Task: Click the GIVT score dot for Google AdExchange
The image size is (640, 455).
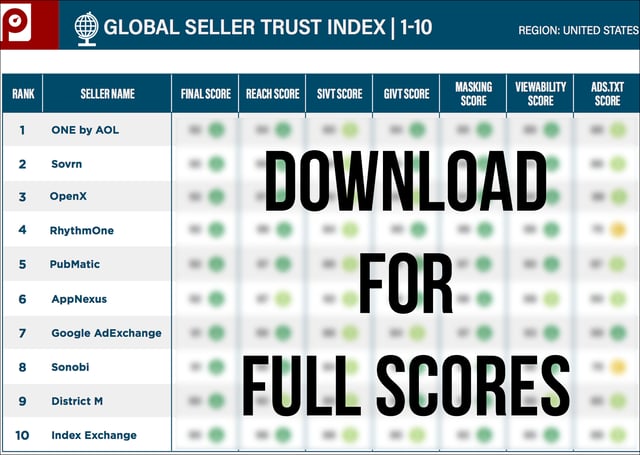Action: [x=417, y=333]
